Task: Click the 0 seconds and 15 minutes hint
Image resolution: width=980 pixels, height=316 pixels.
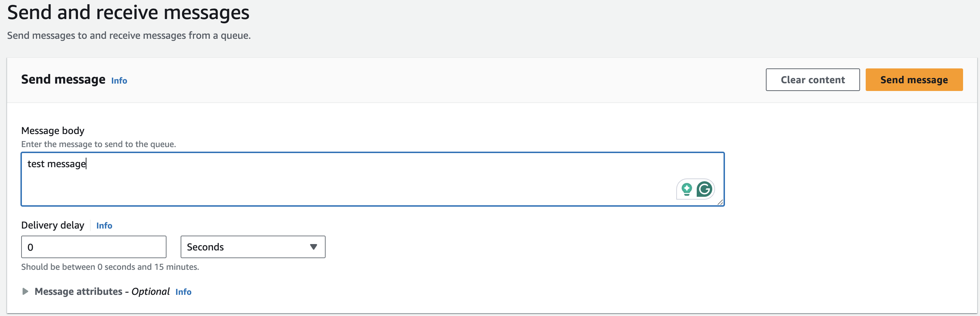Action: tap(110, 267)
